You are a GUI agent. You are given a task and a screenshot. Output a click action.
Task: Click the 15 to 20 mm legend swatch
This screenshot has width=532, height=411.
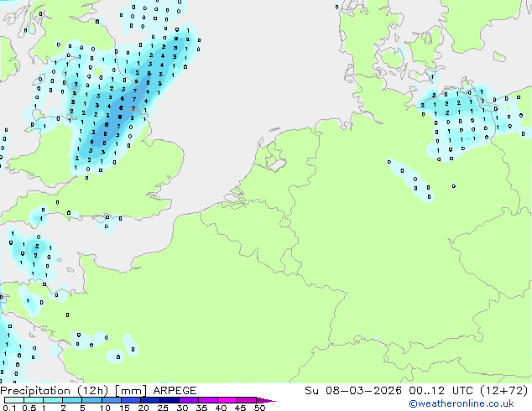click(x=130, y=400)
